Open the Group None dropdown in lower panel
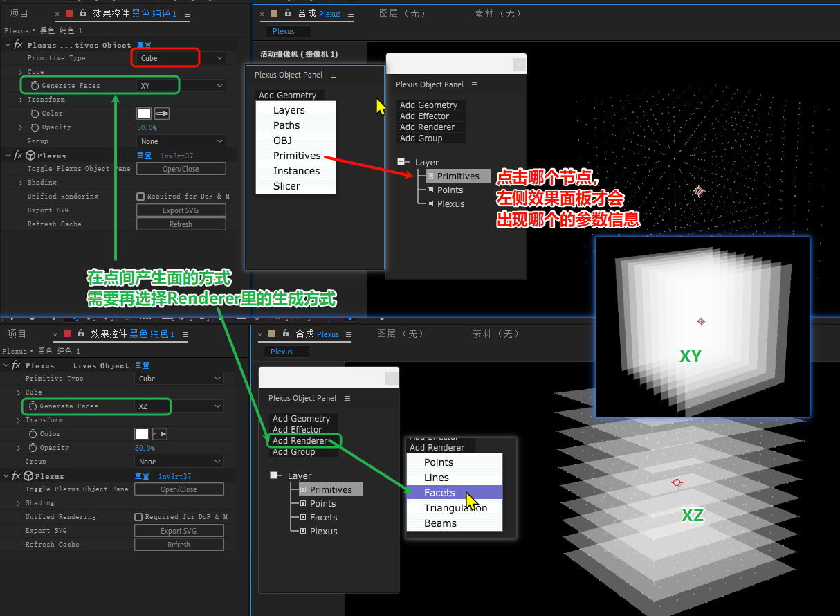Screen dimensions: 840x616 pyautogui.click(x=179, y=462)
